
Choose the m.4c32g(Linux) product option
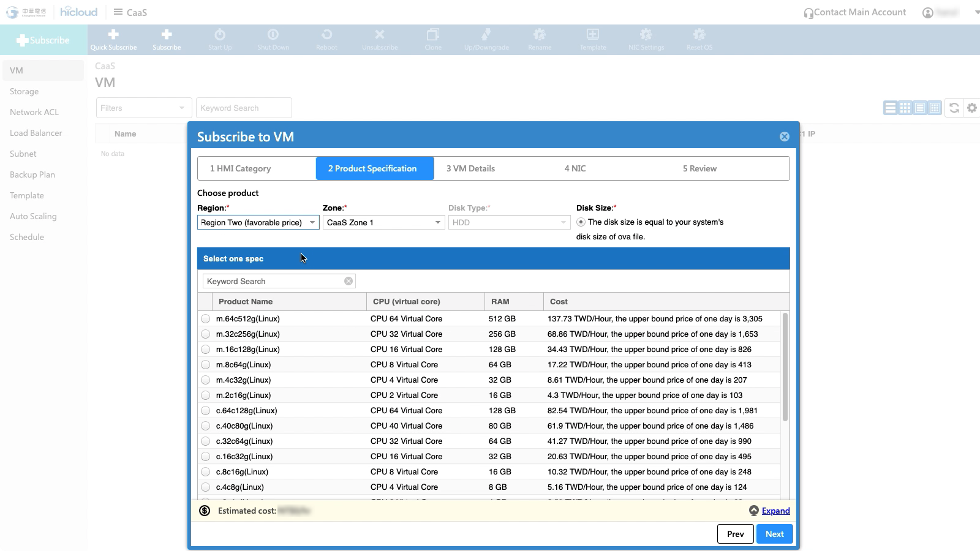coord(206,380)
